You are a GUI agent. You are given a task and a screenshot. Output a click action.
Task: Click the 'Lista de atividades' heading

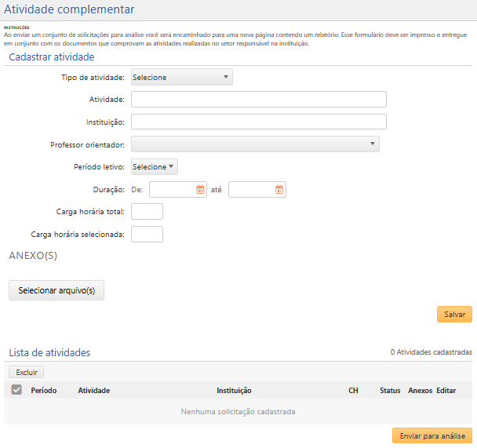point(49,352)
